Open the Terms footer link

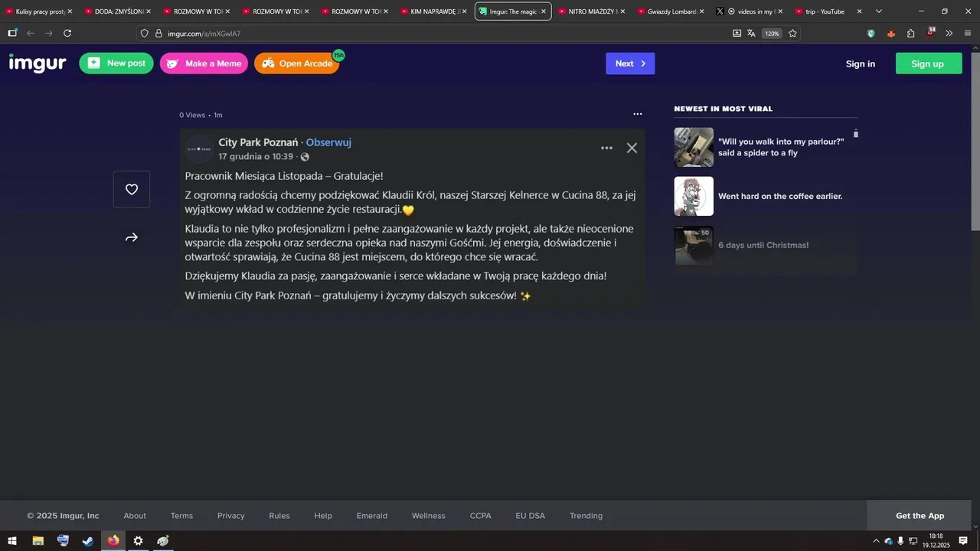click(x=181, y=516)
